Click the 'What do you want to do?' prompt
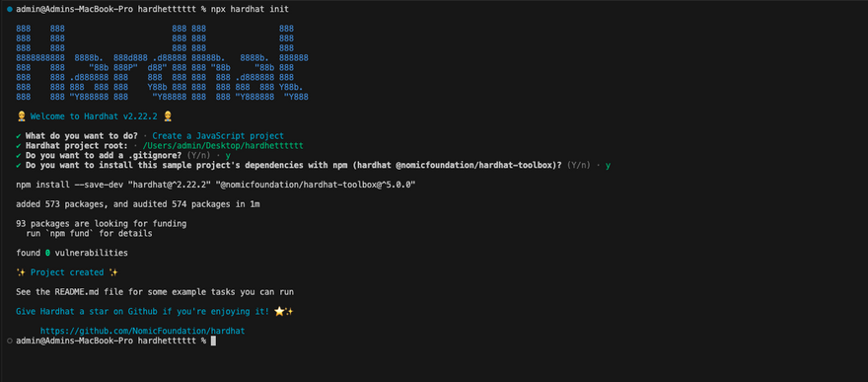 click(x=81, y=135)
